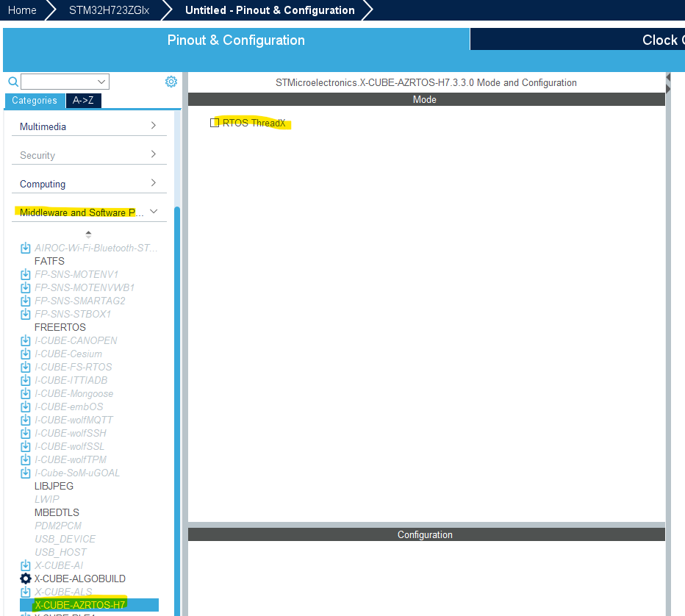
Task: Enable the RTOS ThreadX checkbox
Action: (x=215, y=123)
